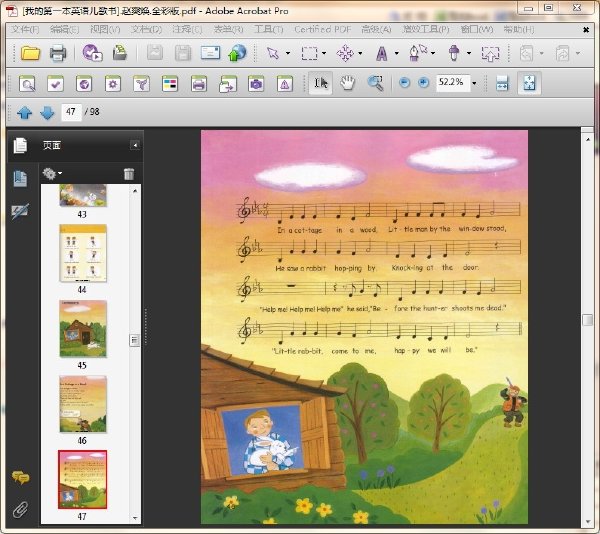This screenshot has height=534, width=600.
Task: Open the 工具(T) menu
Action: [269, 29]
